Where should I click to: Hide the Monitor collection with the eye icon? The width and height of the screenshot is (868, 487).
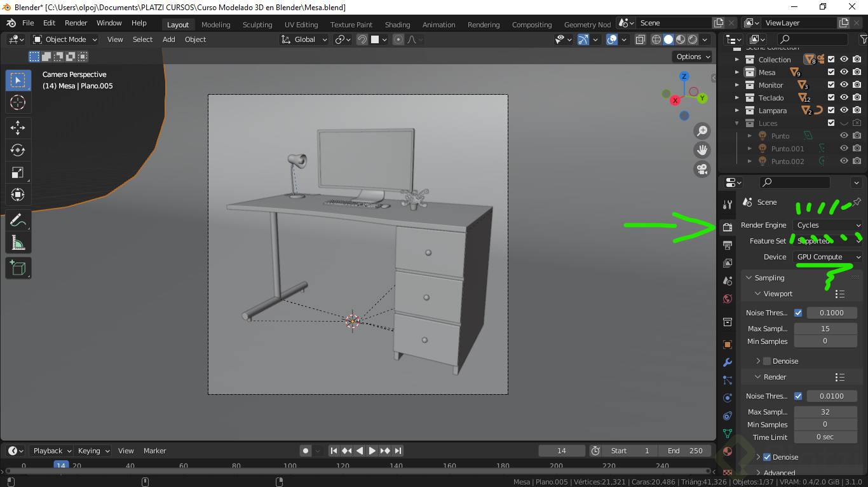tap(844, 85)
